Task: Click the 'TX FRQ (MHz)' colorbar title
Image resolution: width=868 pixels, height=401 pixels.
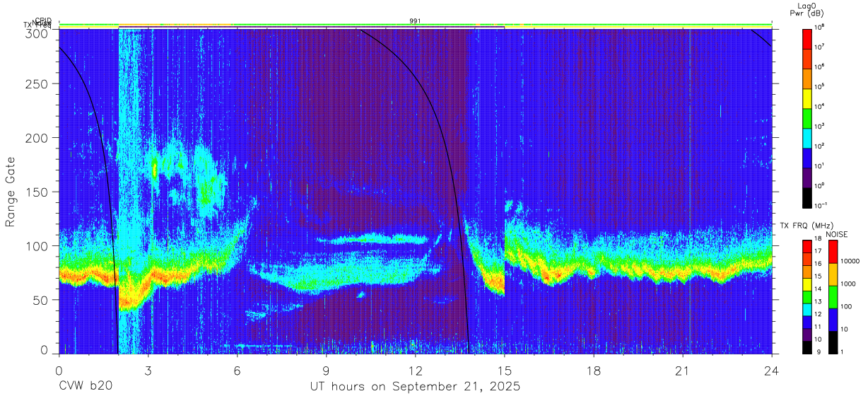Action: point(805,226)
